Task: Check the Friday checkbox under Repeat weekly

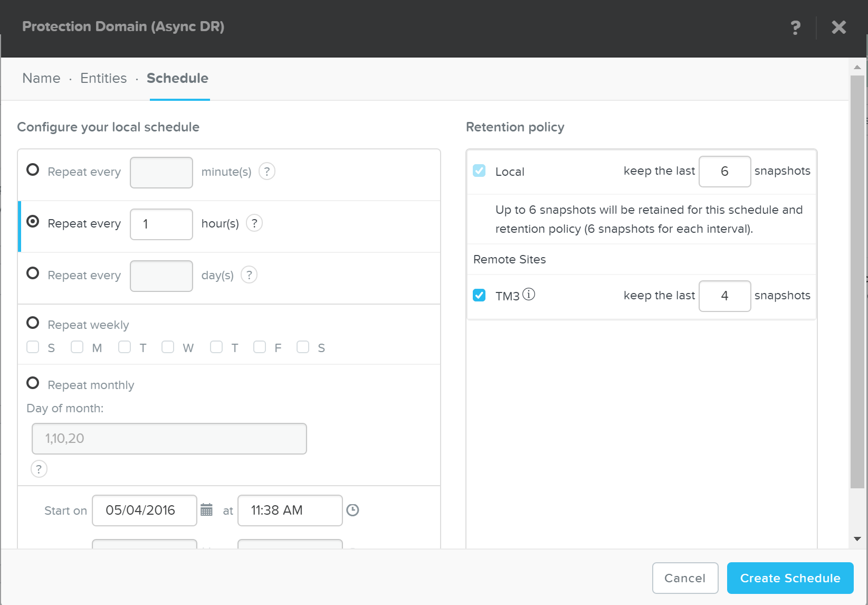Action: pos(260,347)
